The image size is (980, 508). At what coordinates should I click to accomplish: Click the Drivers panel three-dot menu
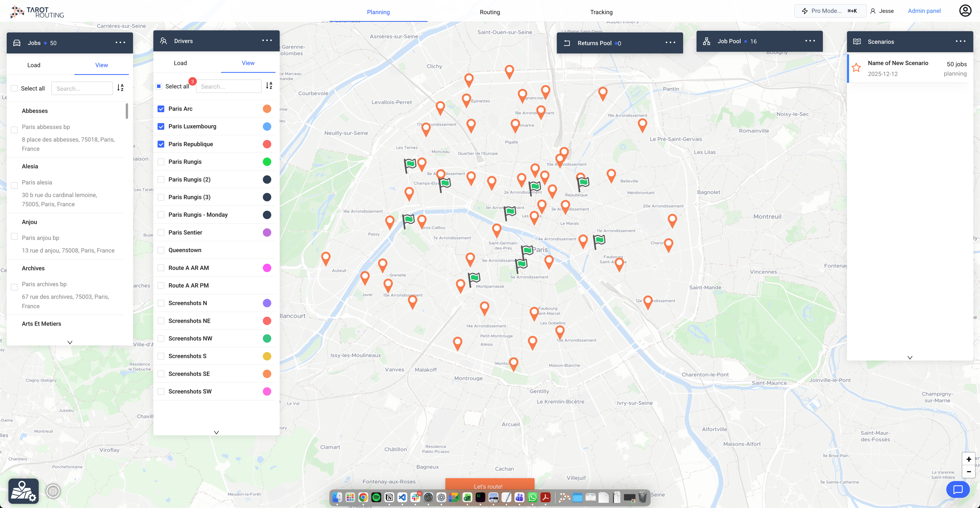[x=267, y=40]
